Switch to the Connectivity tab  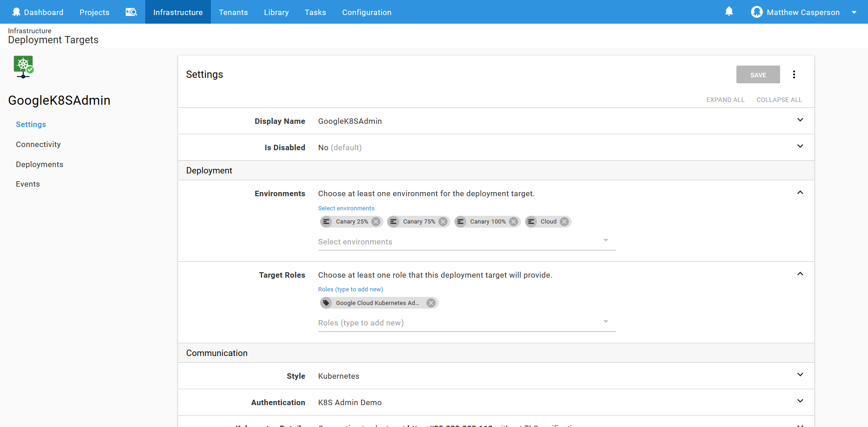click(38, 144)
